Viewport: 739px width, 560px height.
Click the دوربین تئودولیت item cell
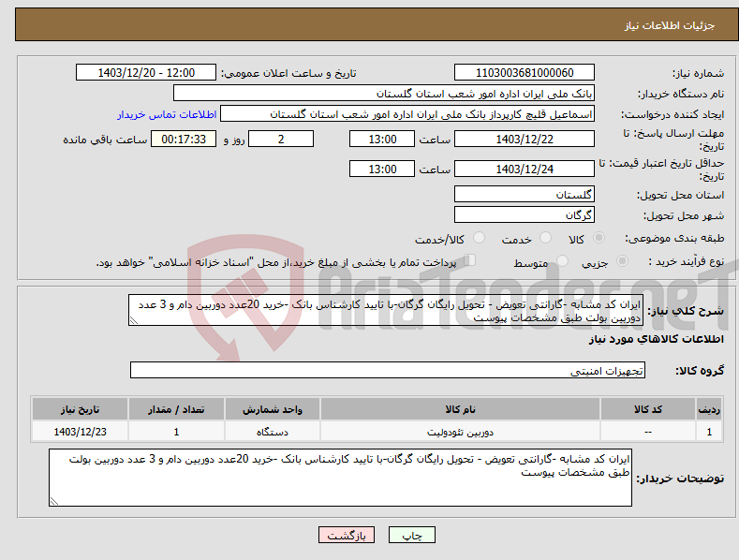pyautogui.click(x=460, y=432)
